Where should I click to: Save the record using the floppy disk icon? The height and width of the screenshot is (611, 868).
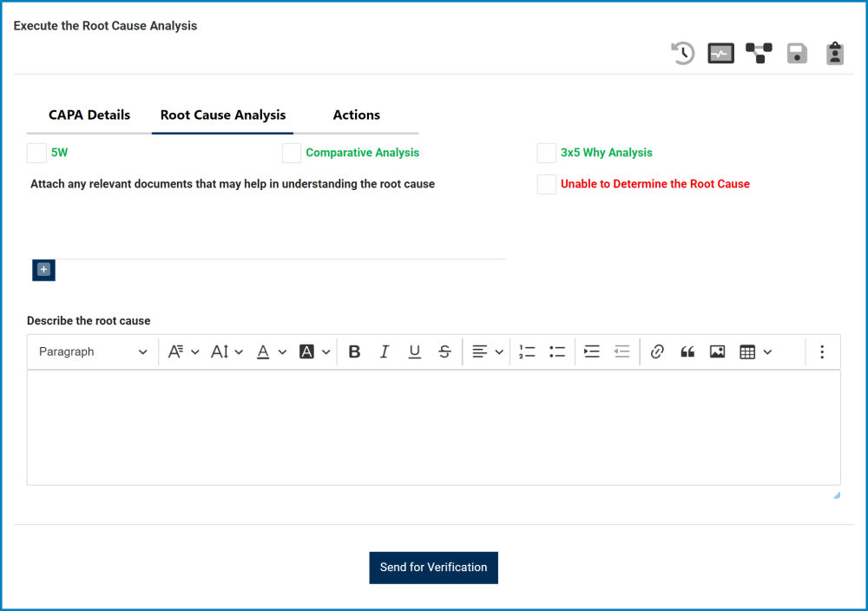tap(797, 53)
